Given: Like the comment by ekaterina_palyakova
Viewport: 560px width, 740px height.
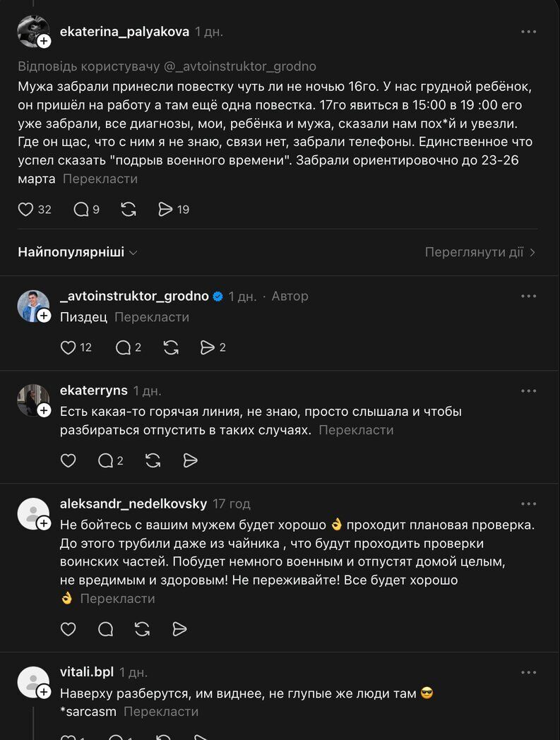Looking at the screenshot, I should click(25, 209).
